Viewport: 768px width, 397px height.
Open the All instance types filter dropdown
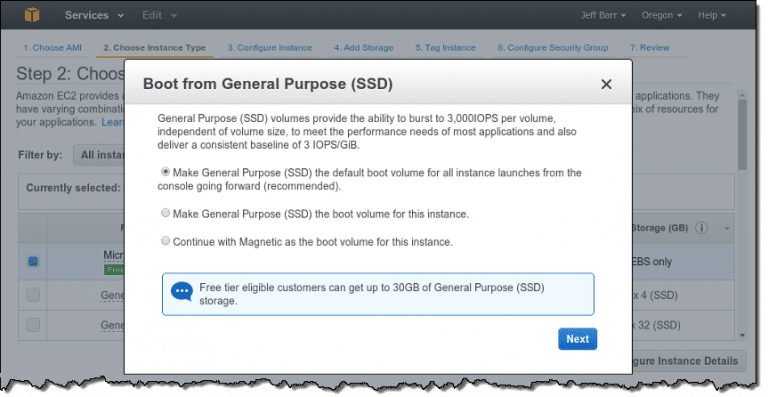click(x=99, y=155)
